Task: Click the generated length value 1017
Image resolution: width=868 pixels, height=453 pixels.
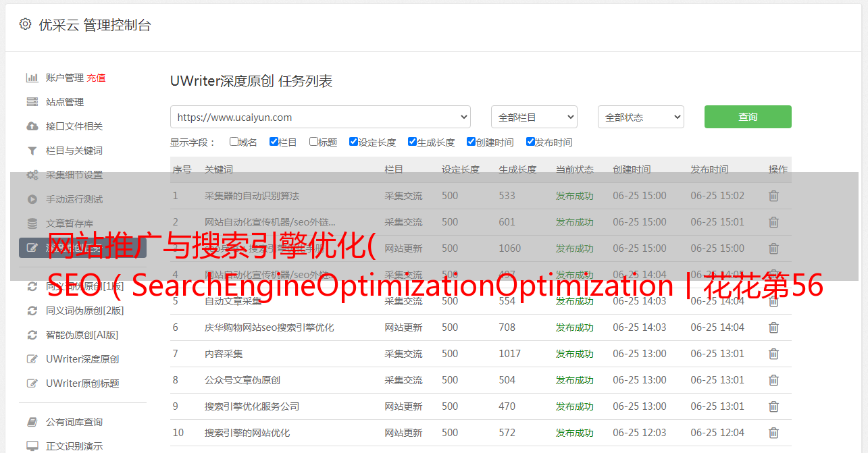Action: [510, 354]
